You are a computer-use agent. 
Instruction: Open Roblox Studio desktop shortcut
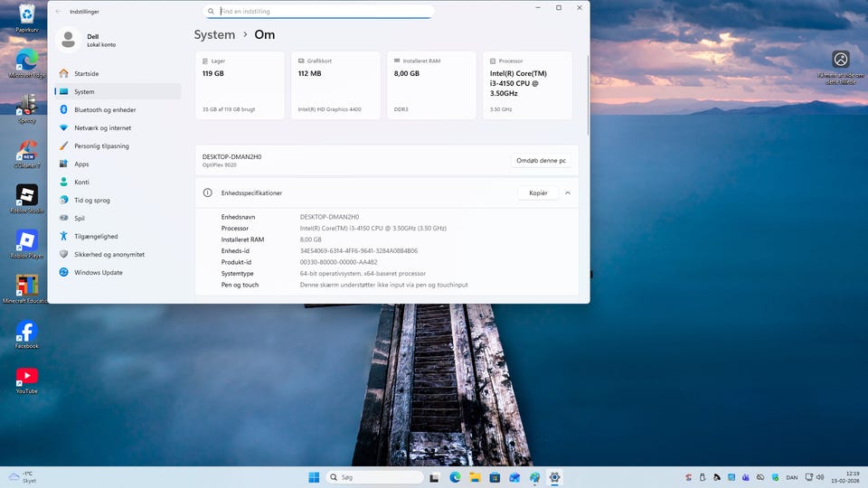pyautogui.click(x=26, y=195)
